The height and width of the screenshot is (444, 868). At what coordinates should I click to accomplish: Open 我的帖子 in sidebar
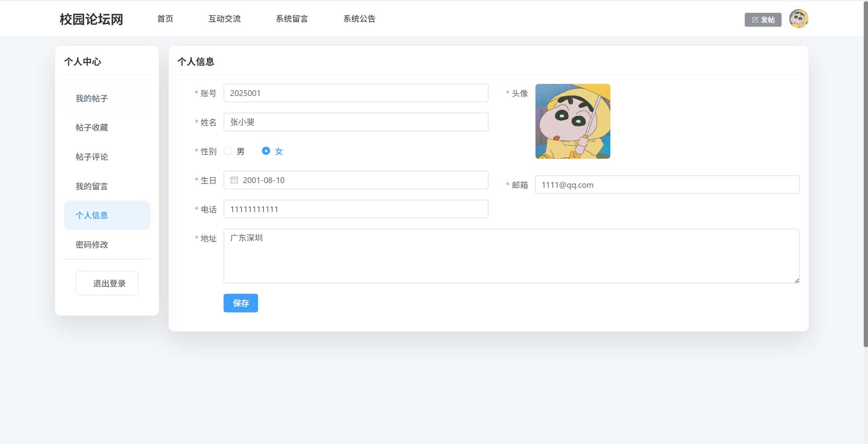click(x=92, y=98)
